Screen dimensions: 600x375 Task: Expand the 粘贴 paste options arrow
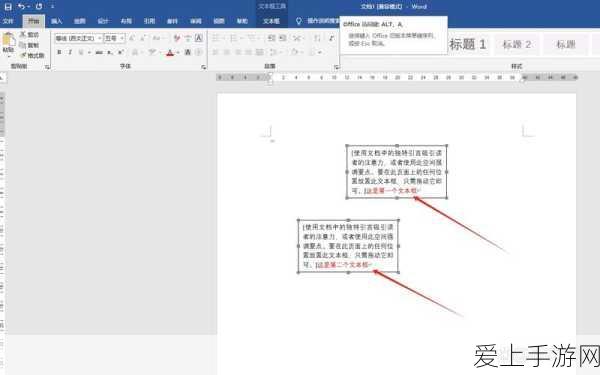pyautogui.click(x=8, y=57)
